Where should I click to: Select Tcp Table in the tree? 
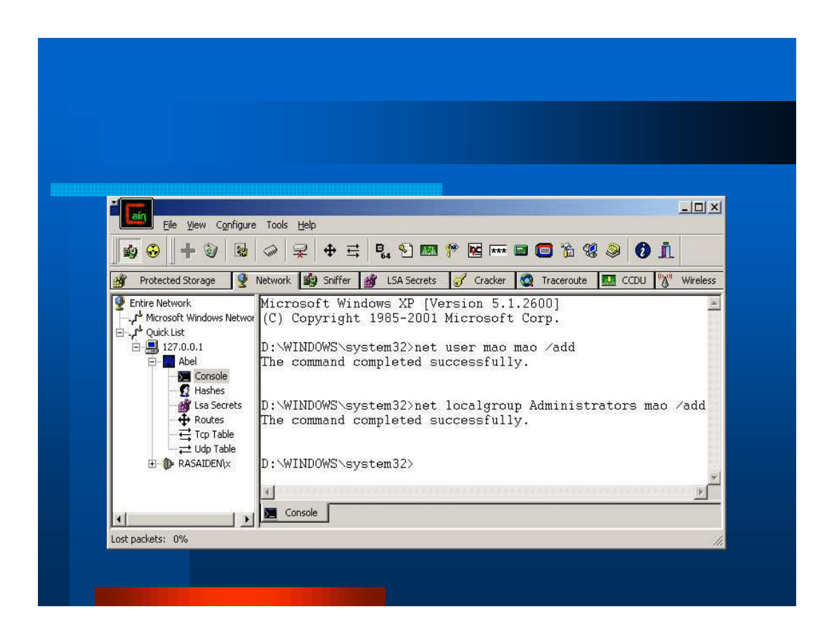point(214,434)
